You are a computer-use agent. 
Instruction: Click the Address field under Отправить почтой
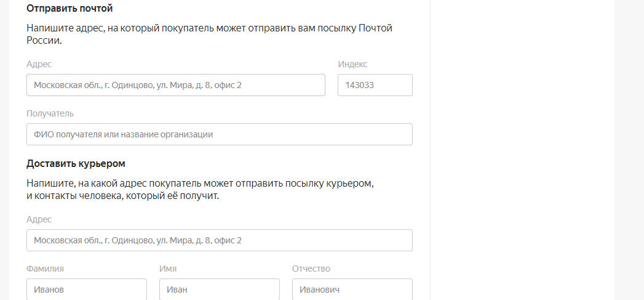(x=175, y=85)
